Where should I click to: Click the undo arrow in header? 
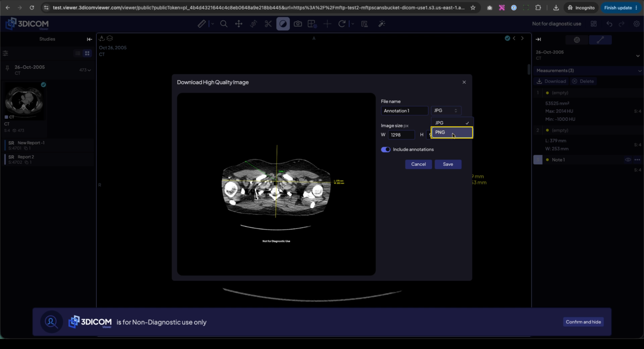pos(609,24)
